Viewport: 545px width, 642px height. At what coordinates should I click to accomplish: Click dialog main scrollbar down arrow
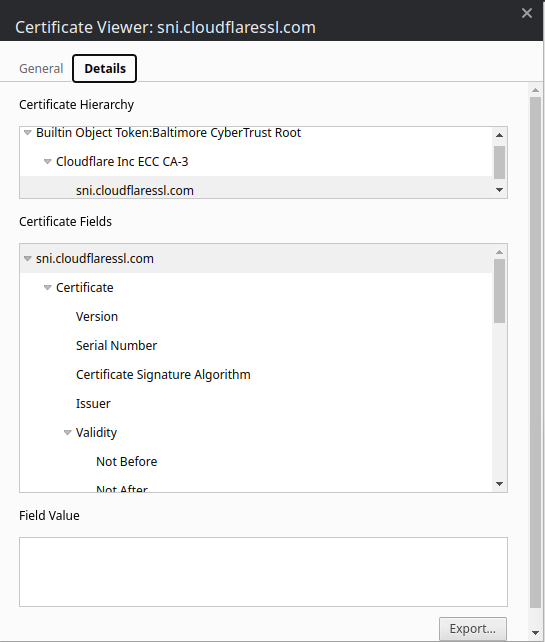point(535,633)
